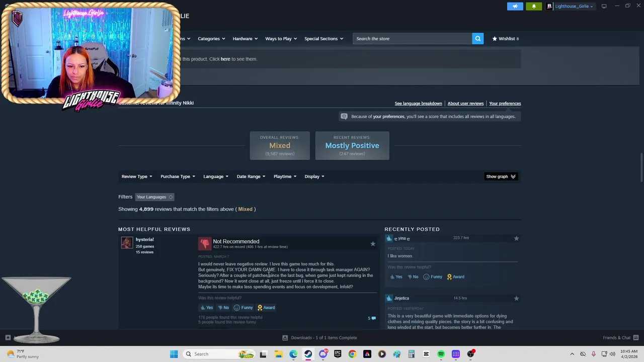
Task: Open the Special Sections menu
Action: [324, 39]
